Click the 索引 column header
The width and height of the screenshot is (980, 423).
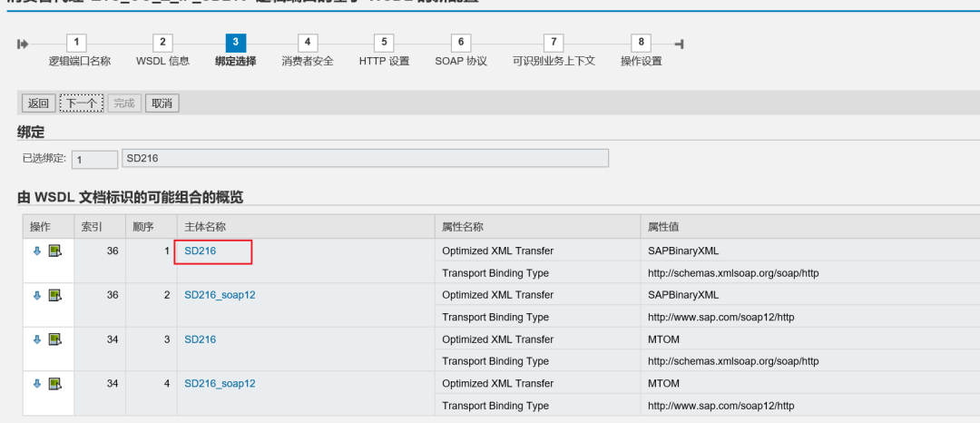coord(100,227)
